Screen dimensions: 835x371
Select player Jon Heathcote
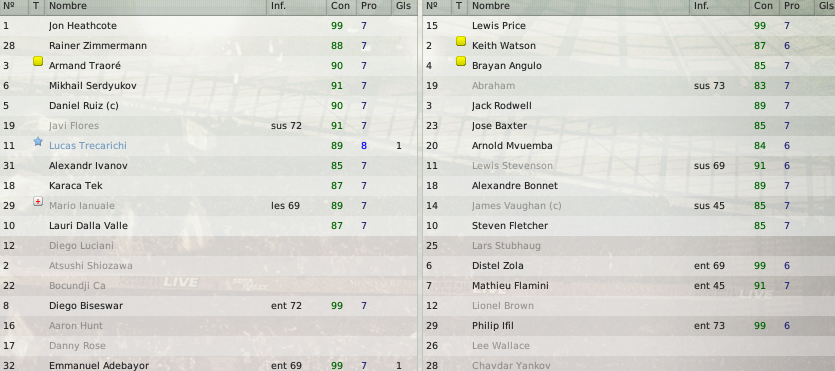tap(208, 26)
